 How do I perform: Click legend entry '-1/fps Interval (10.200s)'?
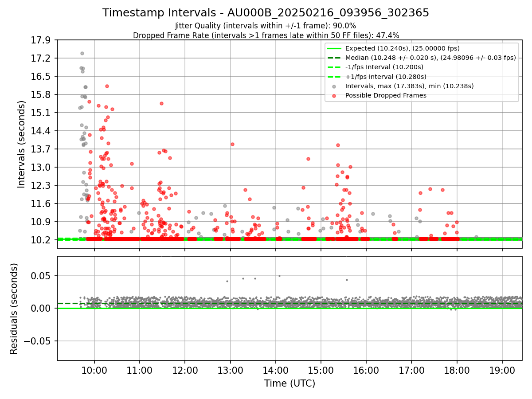tap(384, 67)
